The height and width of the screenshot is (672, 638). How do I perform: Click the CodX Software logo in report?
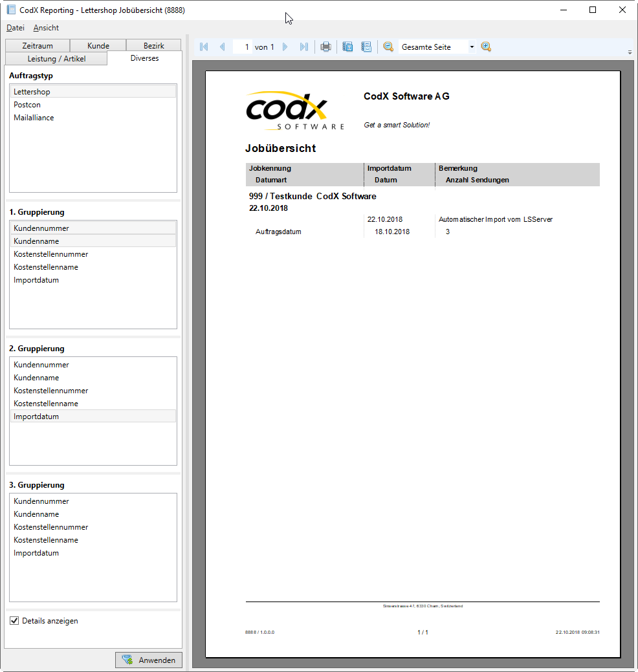click(x=296, y=111)
